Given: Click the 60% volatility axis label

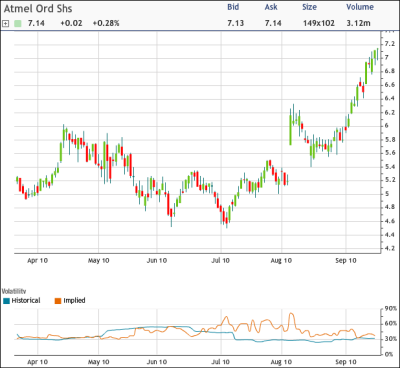Looking at the screenshot, I should 391,324.
